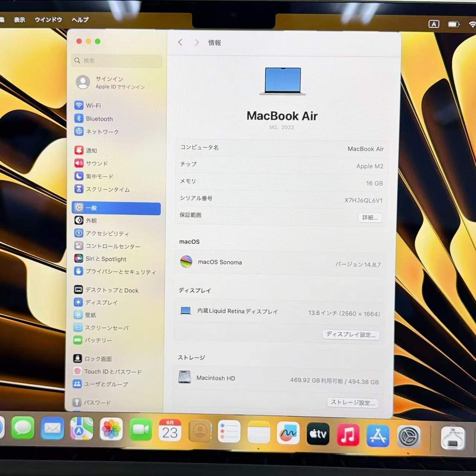Open スクリーンセーバ settings
This screenshot has width=476, height=476.
[x=102, y=328]
